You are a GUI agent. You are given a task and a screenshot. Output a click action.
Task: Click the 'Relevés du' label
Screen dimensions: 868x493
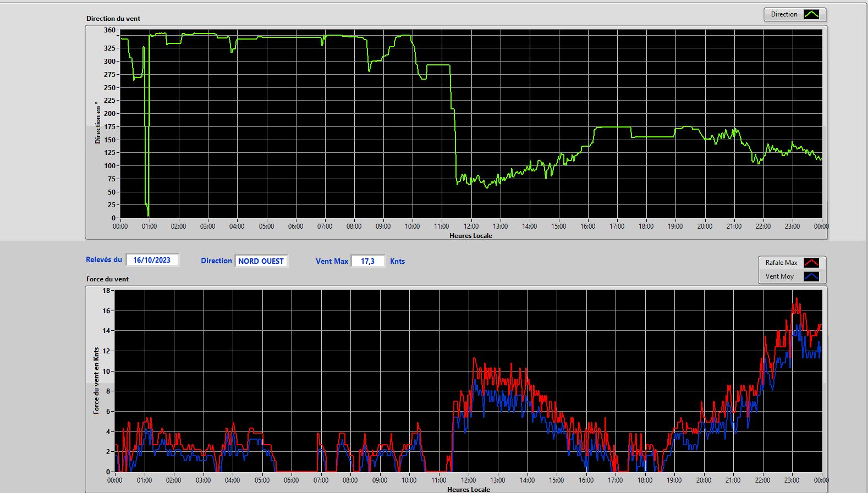[x=104, y=259]
